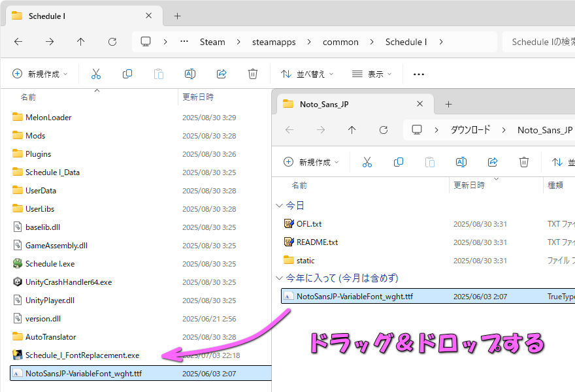575x392 pixels.
Task: Go back in Schedule I window
Action: 18,42
